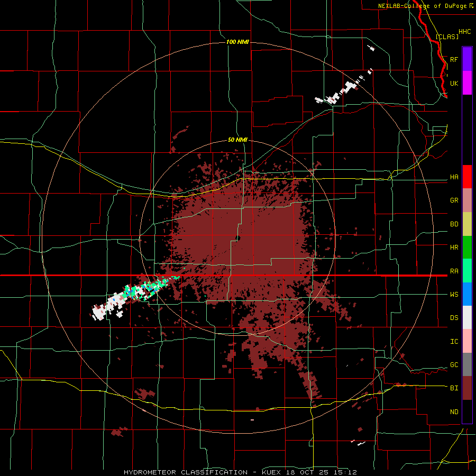Click the IC light pink legend swatch
This screenshot has height=476, width=476.
coord(467,341)
